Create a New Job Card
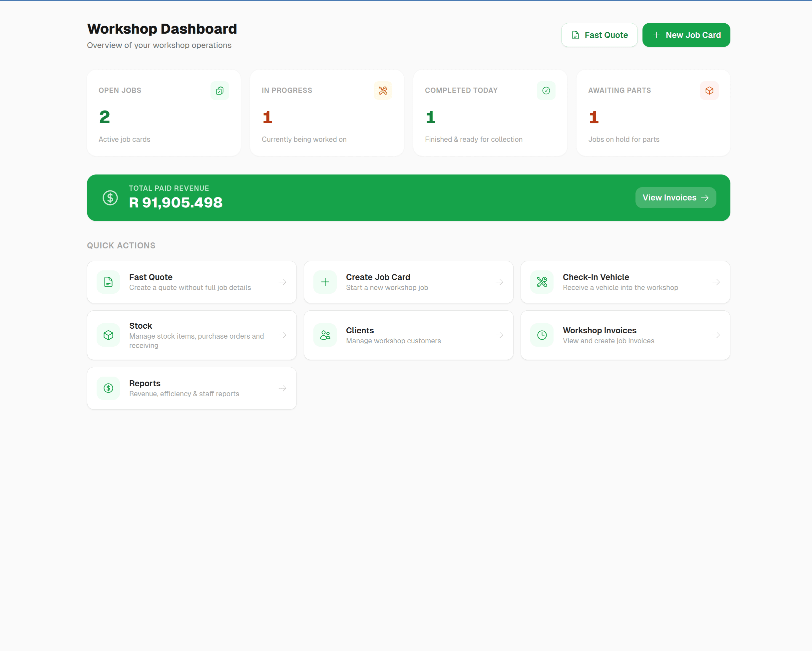Screen dimensions: 812x651 click(686, 35)
